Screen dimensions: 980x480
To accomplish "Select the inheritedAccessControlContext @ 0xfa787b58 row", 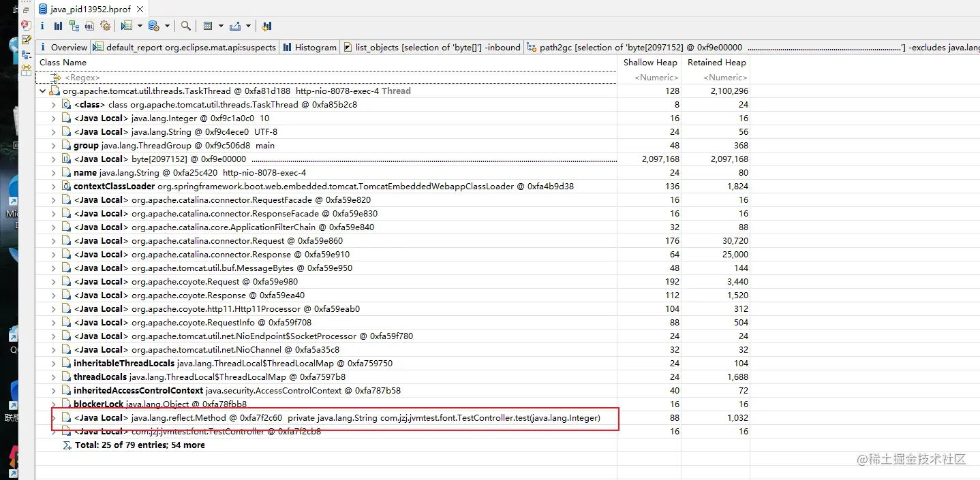I will (393, 390).
